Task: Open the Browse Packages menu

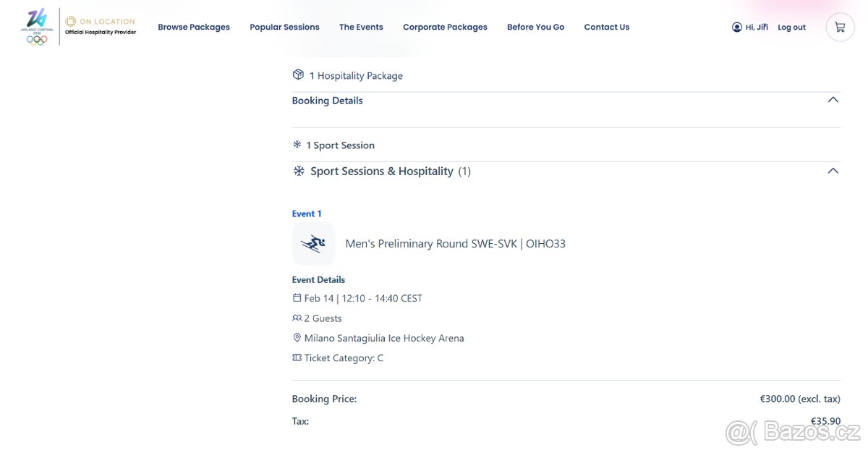Action: [194, 27]
